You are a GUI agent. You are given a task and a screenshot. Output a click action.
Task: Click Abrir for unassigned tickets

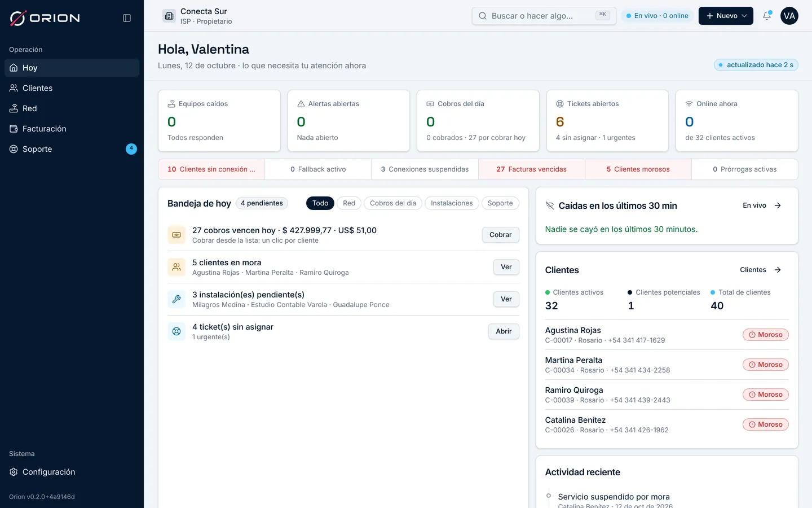[504, 331]
